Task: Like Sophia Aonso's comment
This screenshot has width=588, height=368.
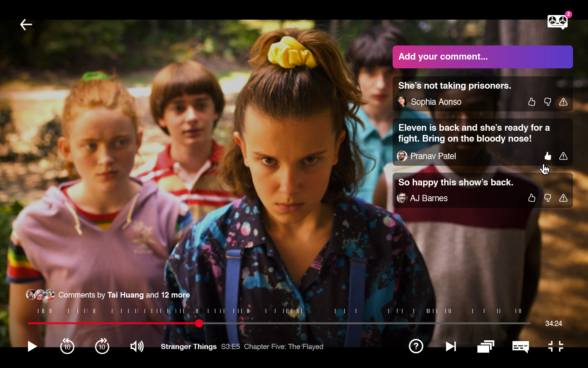Action: (x=532, y=102)
